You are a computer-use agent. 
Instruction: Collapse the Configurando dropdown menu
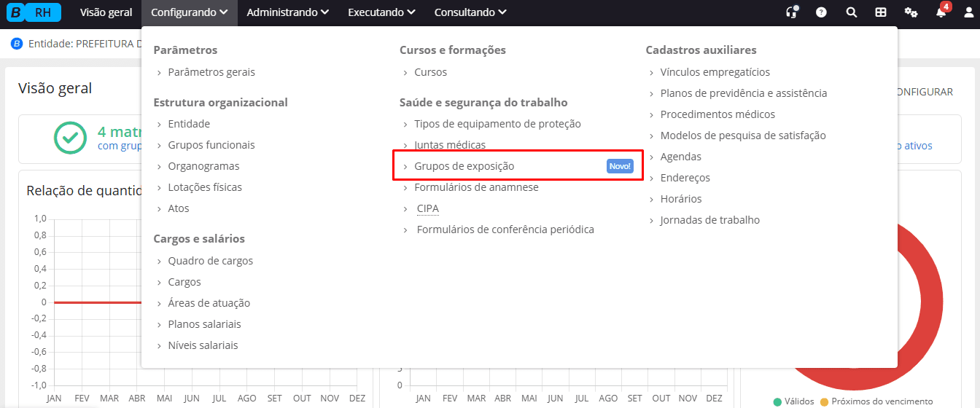coord(190,12)
